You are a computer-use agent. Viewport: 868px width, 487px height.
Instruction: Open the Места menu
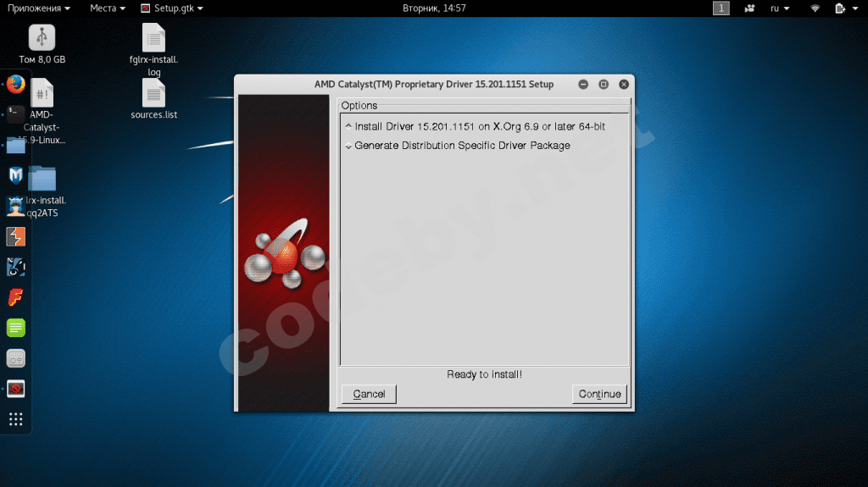[108, 8]
